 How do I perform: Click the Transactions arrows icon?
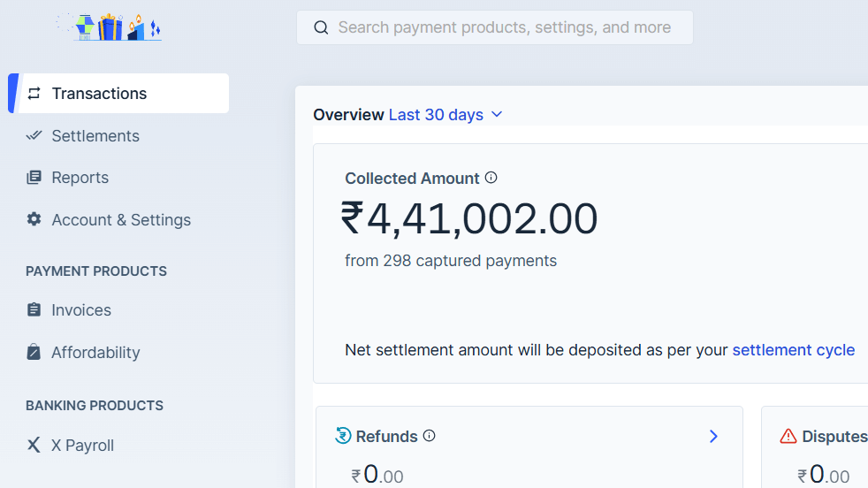pyautogui.click(x=34, y=93)
